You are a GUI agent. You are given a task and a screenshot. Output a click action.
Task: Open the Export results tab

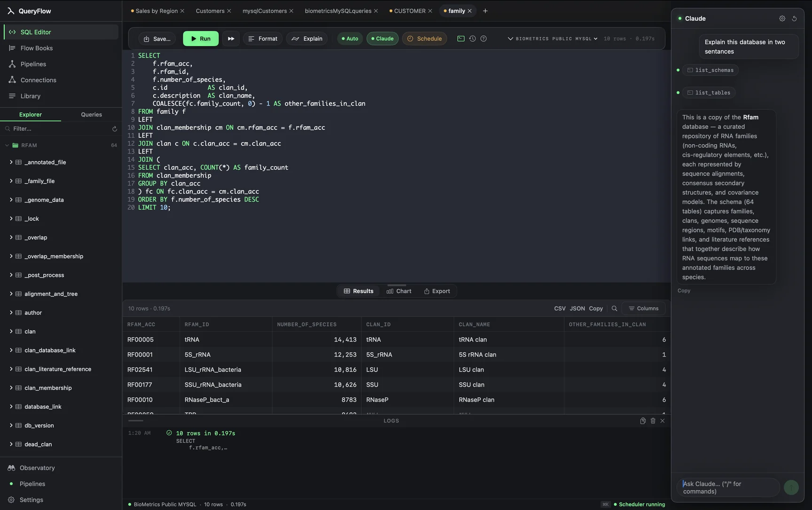437,291
